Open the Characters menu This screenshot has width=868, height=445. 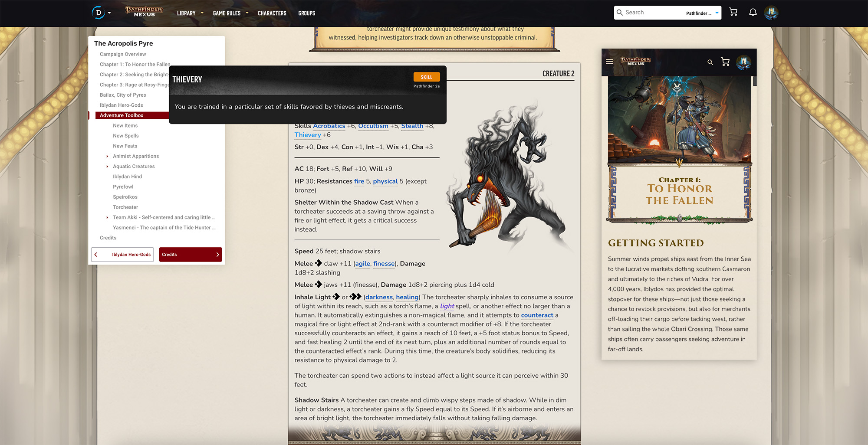[x=272, y=13]
